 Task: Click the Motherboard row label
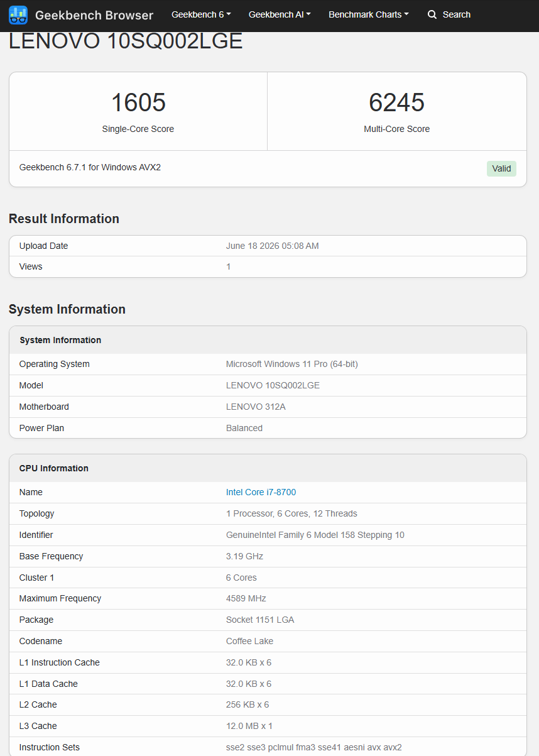click(44, 407)
